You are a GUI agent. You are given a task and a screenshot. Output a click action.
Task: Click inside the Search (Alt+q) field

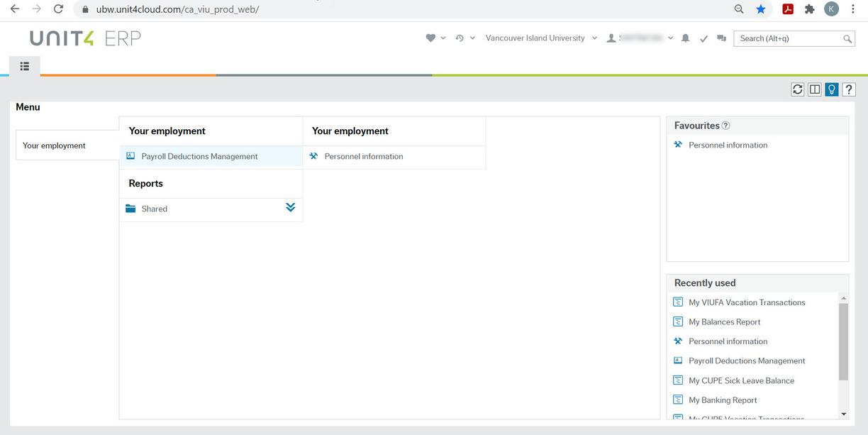787,38
